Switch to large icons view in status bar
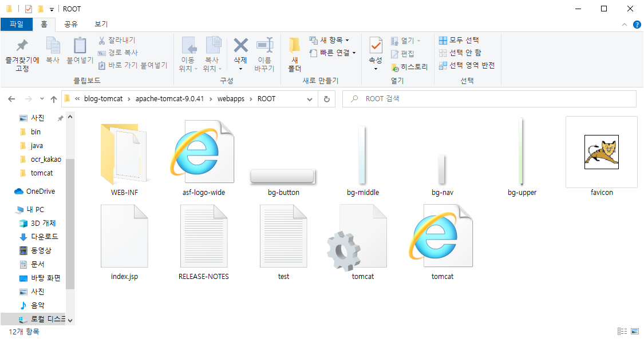Viewport: 644px width, 339px height. tap(635, 331)
